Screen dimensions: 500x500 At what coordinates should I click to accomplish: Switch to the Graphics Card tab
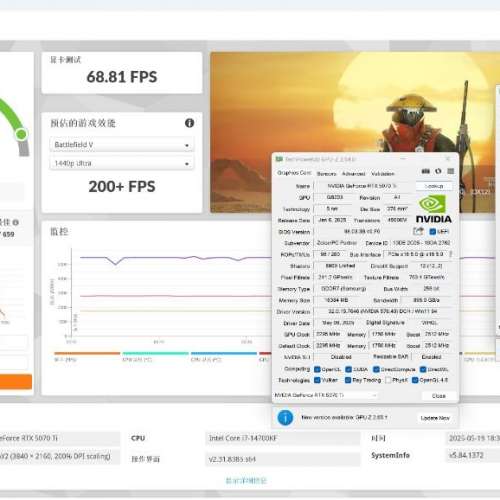tap(294, 173)
